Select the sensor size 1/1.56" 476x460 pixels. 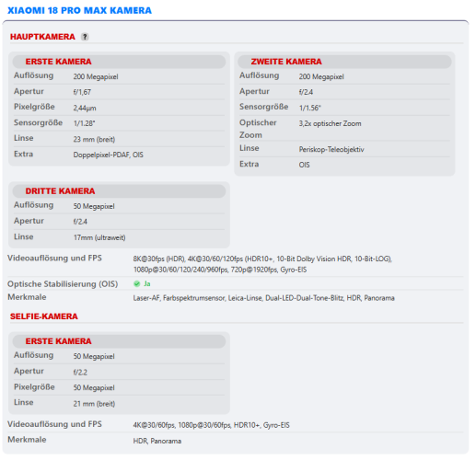pos(310,108)
